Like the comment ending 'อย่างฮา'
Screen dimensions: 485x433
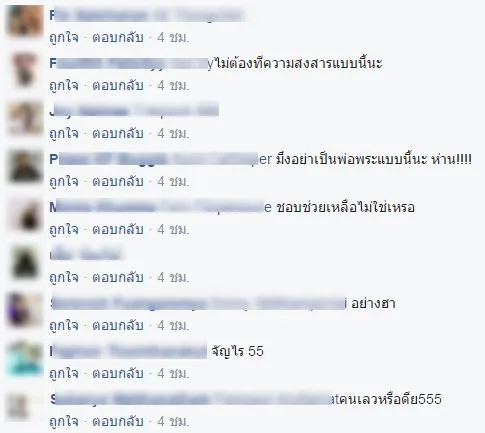click(x=64, y=325)
